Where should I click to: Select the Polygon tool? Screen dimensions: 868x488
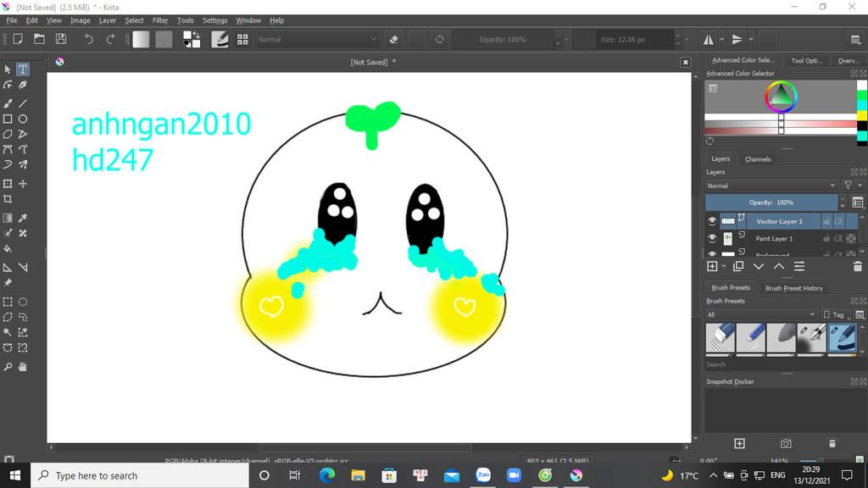[7, 134]
